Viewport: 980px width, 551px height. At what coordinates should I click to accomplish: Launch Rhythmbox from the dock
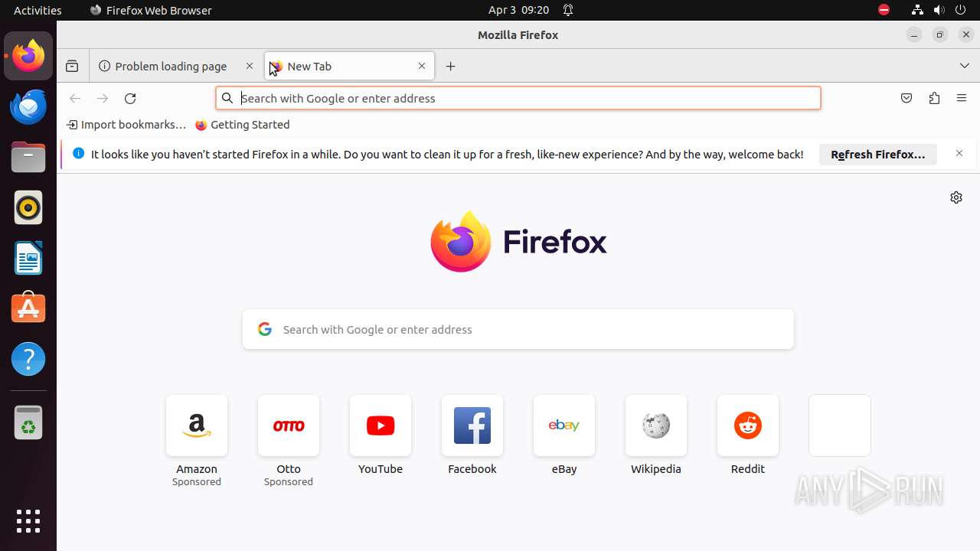28,207
